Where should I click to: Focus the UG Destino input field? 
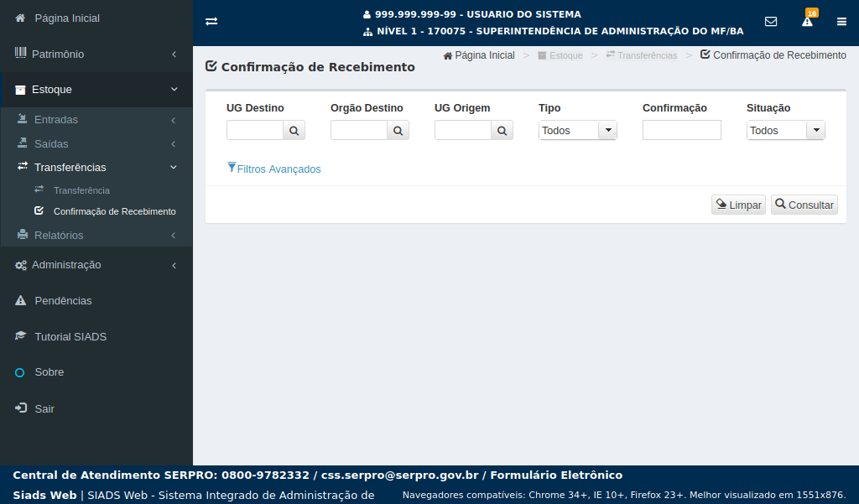click(x=255, y=130)
